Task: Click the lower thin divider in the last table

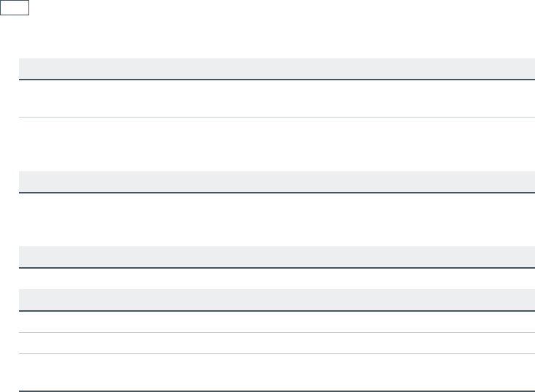Action: pyautogui.click(x=277, y=353)
